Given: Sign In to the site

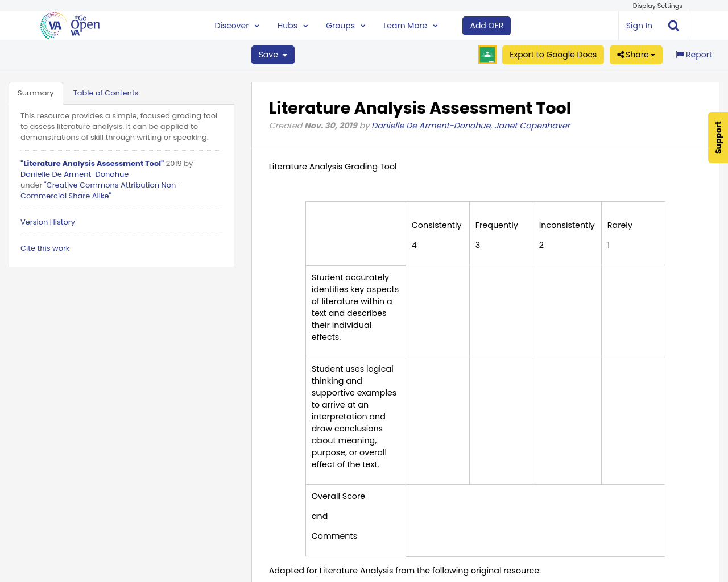Looking at the screenshot, I should tap(638, 25).
